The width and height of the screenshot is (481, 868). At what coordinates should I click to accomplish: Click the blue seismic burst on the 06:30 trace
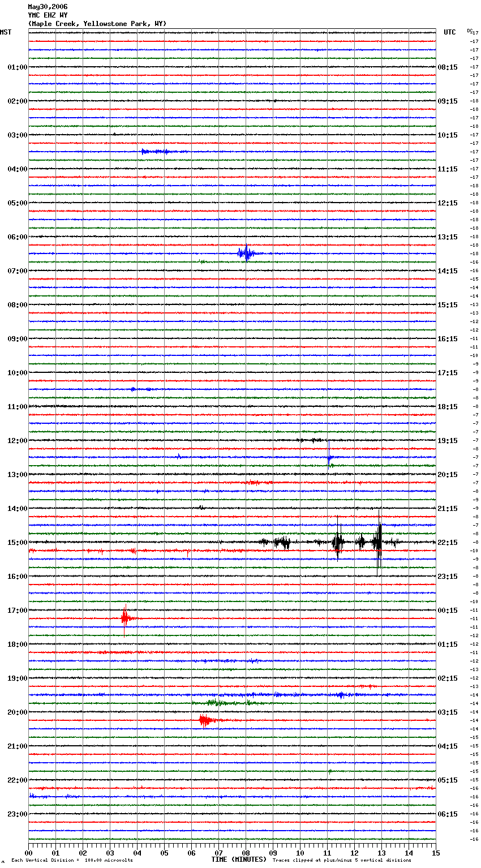[246, 253]
